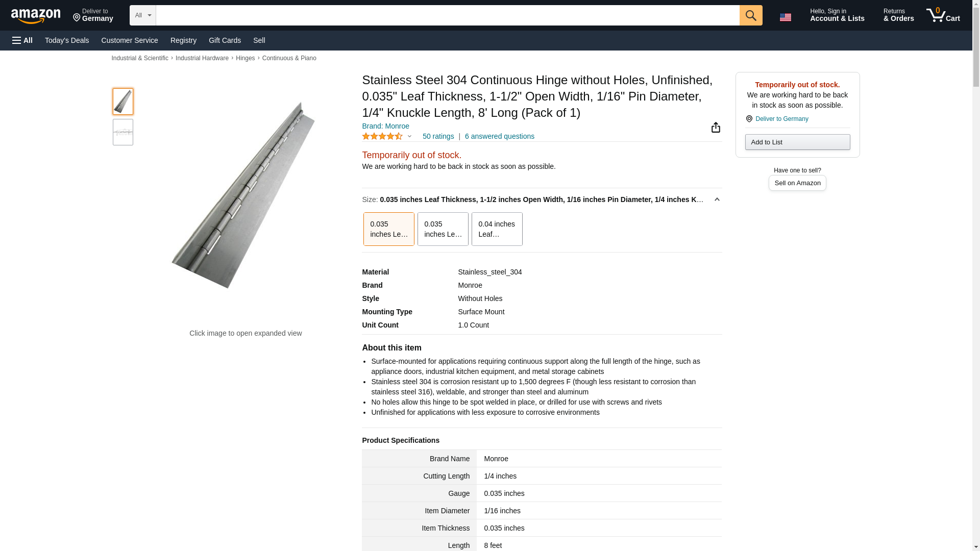The image size is (980, 551).
Task: Click the share icon
Action: pyautogui.click(x=716, y=127)
